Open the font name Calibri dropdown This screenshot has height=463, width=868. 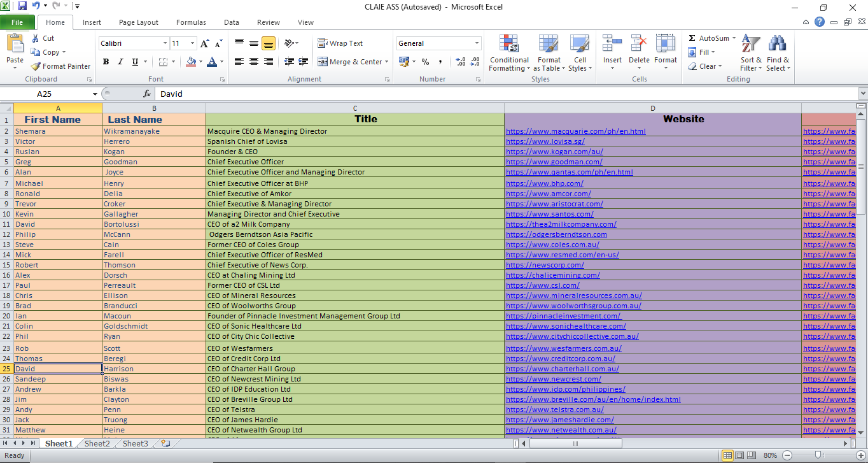point(165,43)
